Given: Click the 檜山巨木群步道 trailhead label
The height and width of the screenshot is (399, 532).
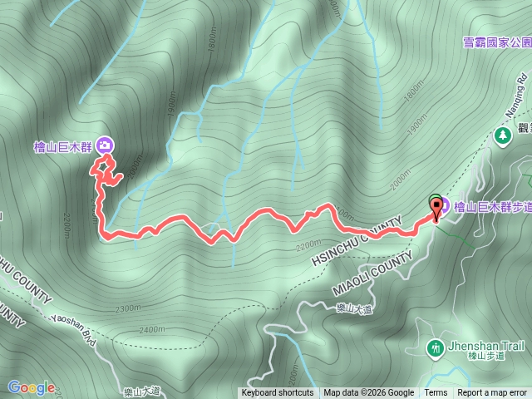Looking at the screenshot, I should click(x=493, y=207).
